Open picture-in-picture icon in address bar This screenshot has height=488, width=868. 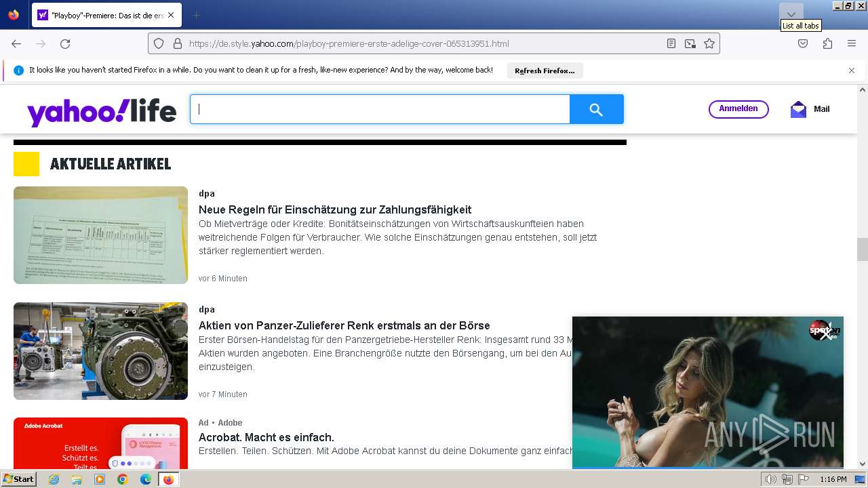(x=690, y=43)
